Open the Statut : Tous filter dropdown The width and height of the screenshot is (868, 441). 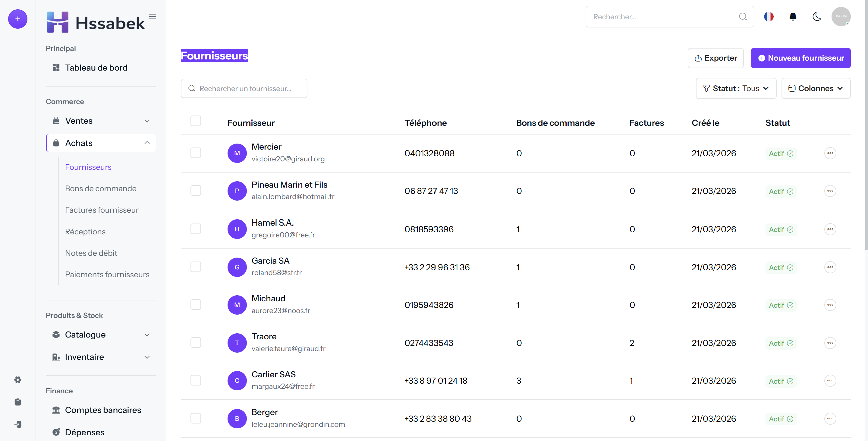click(736, 88)
